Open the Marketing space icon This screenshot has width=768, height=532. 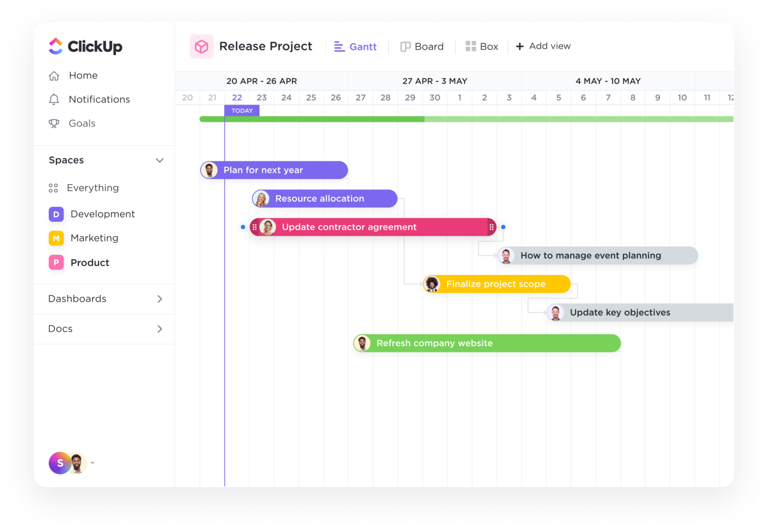pyautogui.click(x=56, y=238)
